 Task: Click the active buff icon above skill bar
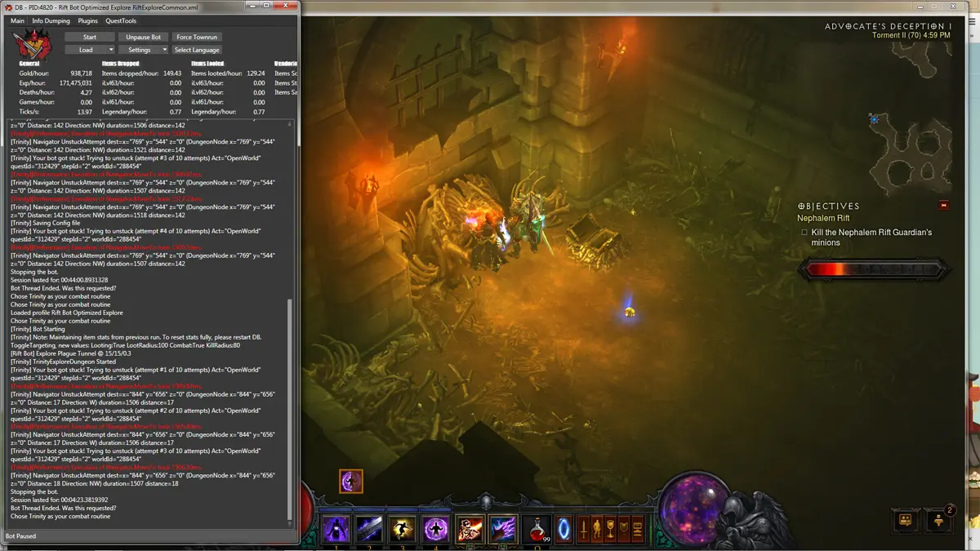(x=351, y=482)
